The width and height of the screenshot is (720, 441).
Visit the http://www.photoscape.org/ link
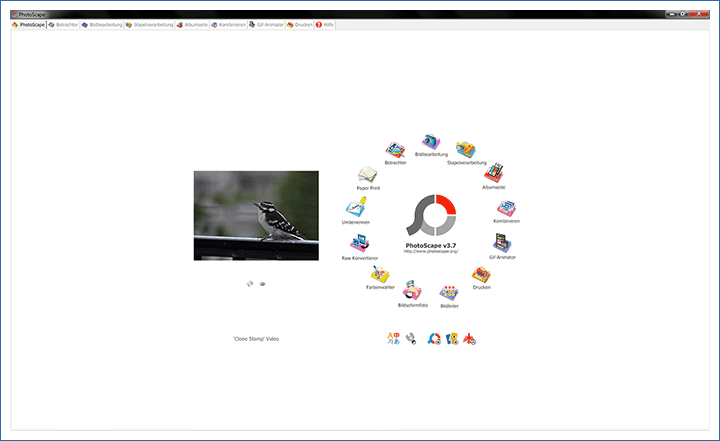point(431,251)
